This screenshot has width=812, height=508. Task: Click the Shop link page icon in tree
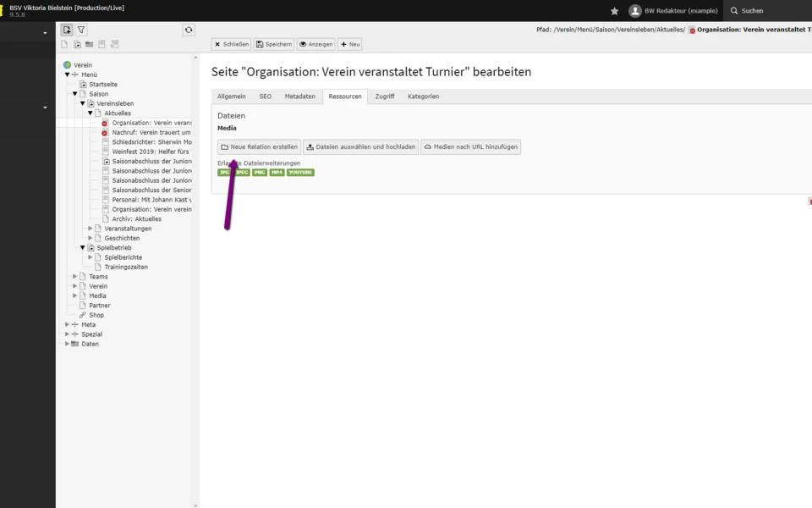click(x=83, y=315)
